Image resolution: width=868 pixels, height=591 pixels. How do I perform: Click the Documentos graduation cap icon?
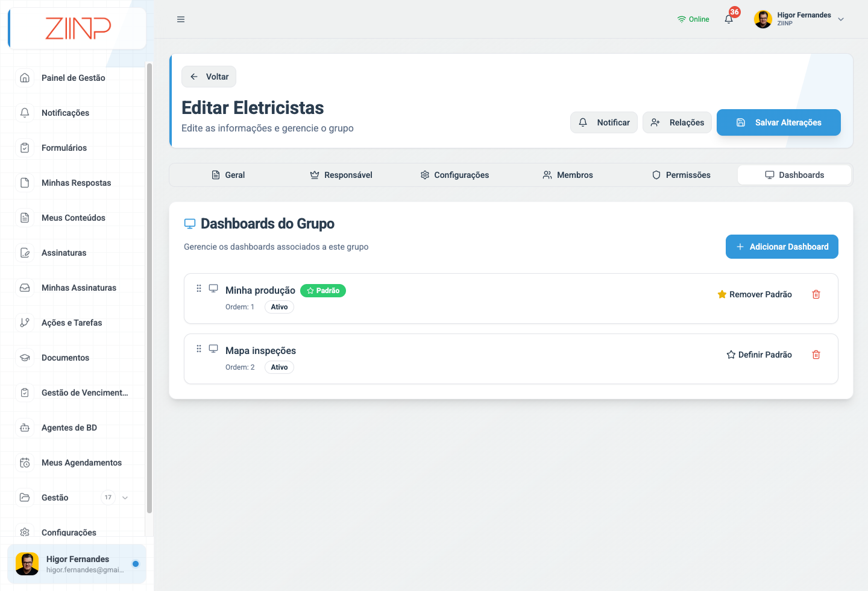(25, 358)
